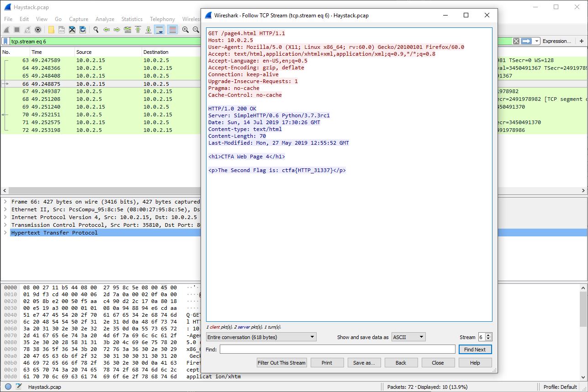This screenshot has height=392, width=588.
Task: Click the Save capture file icon
Action: [61, 30]
